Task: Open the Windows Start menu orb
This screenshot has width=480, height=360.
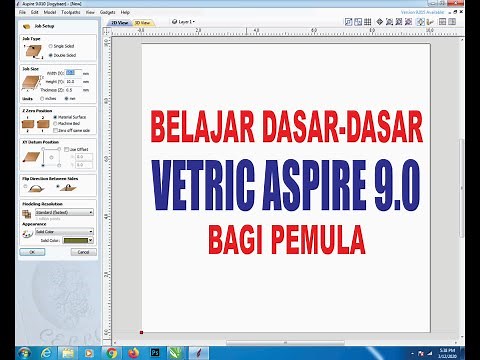Action: pos(25,353)
